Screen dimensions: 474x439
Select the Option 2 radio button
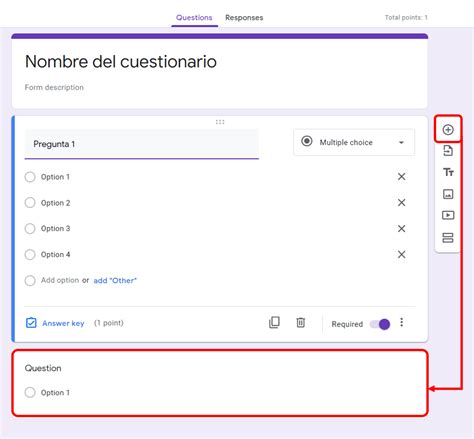pos(30,202)
